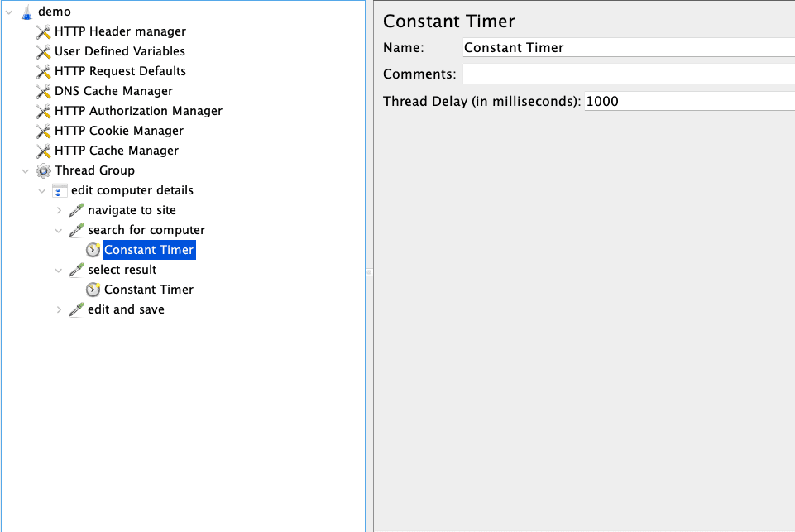
Task: Click the edit computer details controller icon
Action: pos(60,190)
